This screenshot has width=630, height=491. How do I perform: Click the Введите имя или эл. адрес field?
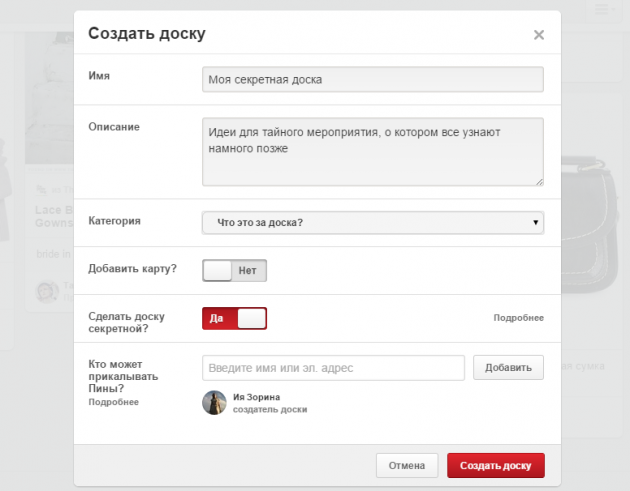(x=333, y=368)
